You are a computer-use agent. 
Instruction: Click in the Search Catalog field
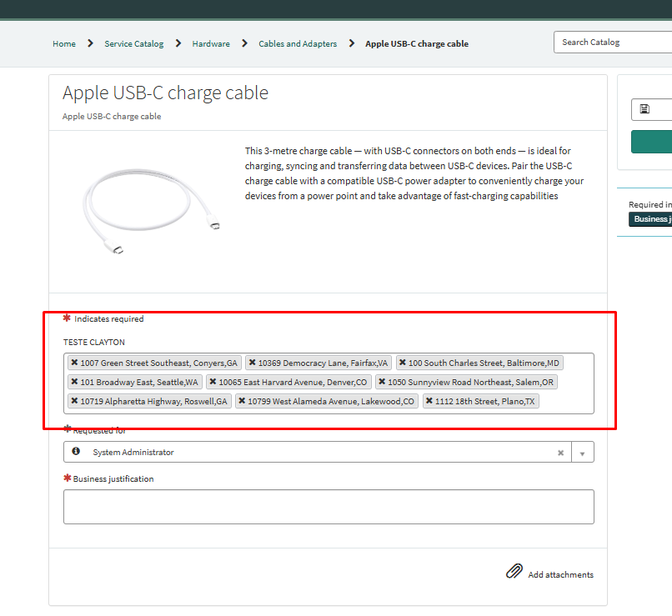coord(613,42)
